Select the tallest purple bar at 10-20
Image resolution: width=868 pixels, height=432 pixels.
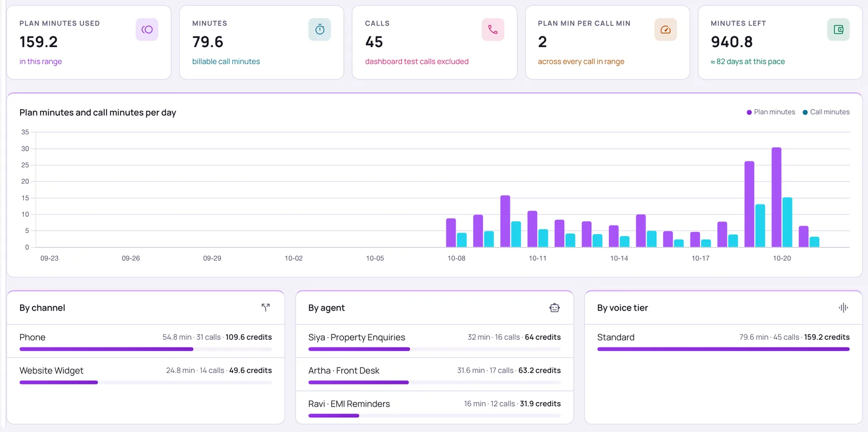(776, 197)
